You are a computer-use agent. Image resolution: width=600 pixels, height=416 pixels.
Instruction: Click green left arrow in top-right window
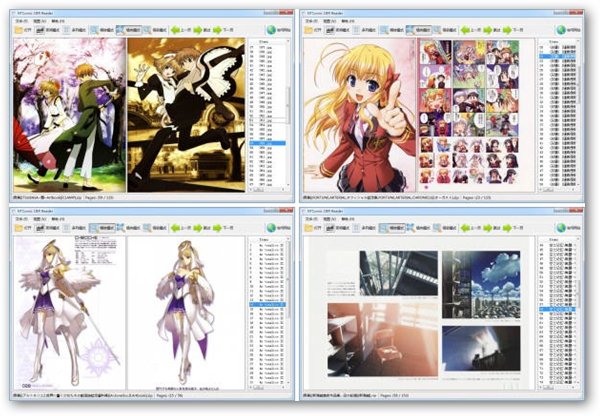point(466,30)
